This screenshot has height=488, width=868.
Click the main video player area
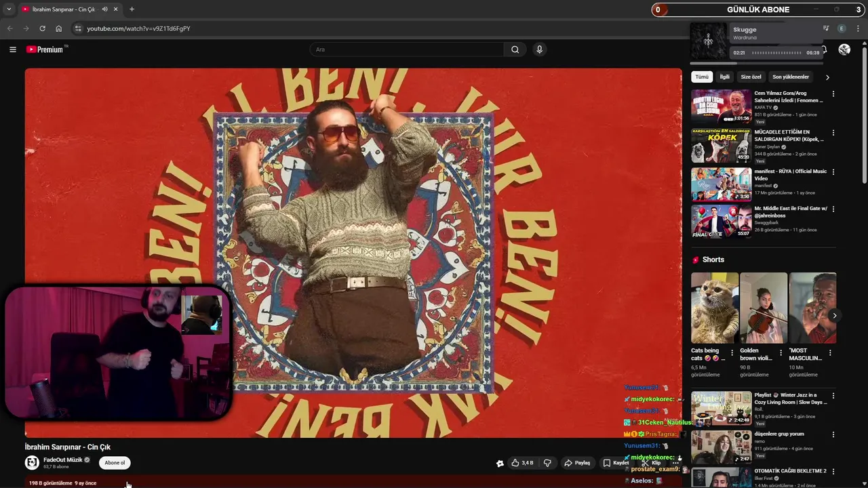(x=353, y=253)
